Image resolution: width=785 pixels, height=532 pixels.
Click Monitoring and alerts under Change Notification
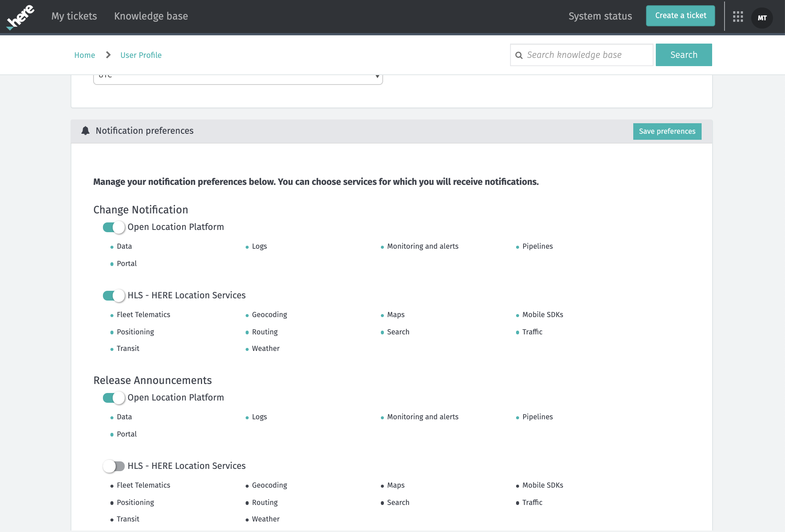pyautogui.click(x=423, y=246)
